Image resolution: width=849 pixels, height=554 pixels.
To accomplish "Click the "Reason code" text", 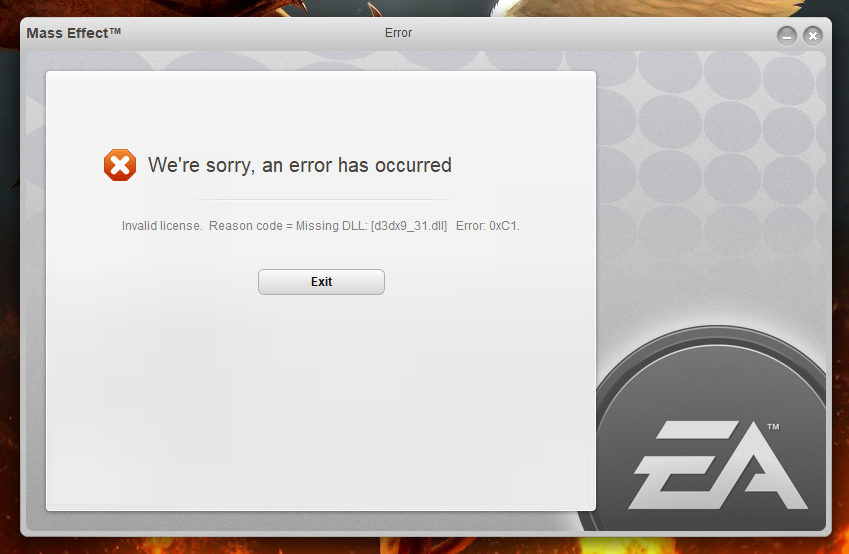I will click(246, 226).
